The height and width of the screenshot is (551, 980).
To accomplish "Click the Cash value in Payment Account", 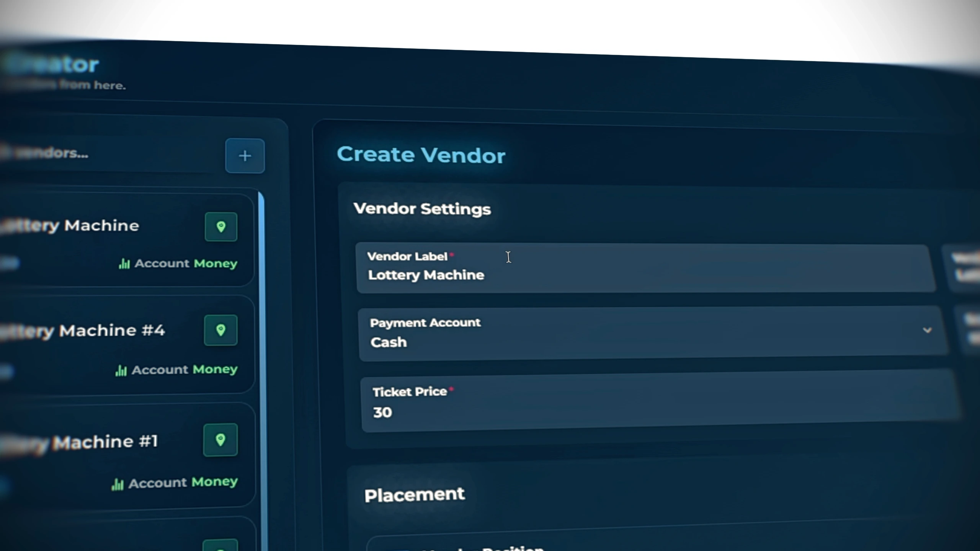I will tap(389, 342).
